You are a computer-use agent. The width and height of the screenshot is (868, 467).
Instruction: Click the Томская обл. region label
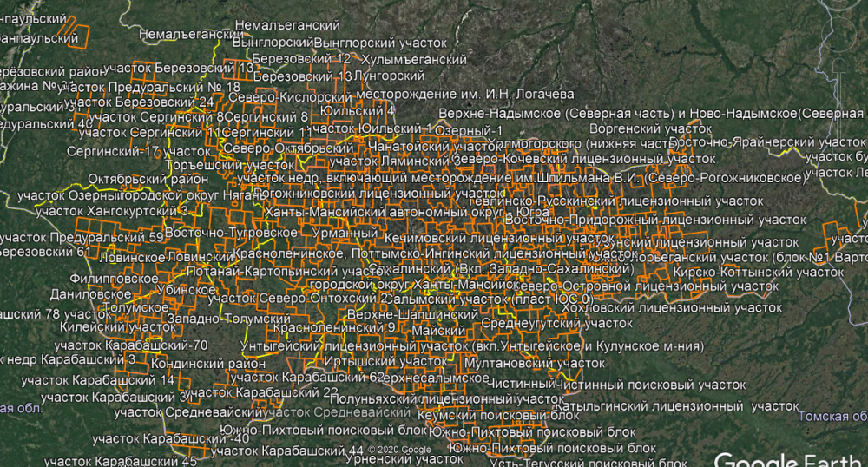coord(832,416)
